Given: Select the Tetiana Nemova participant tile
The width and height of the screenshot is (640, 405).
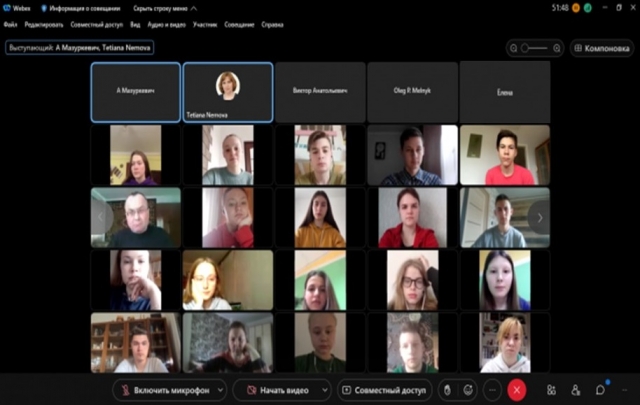Looking at the screenshot, I should [228, 92].
